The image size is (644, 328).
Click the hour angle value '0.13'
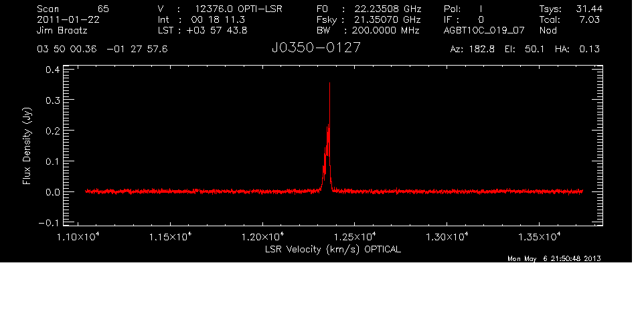[589, 50]
